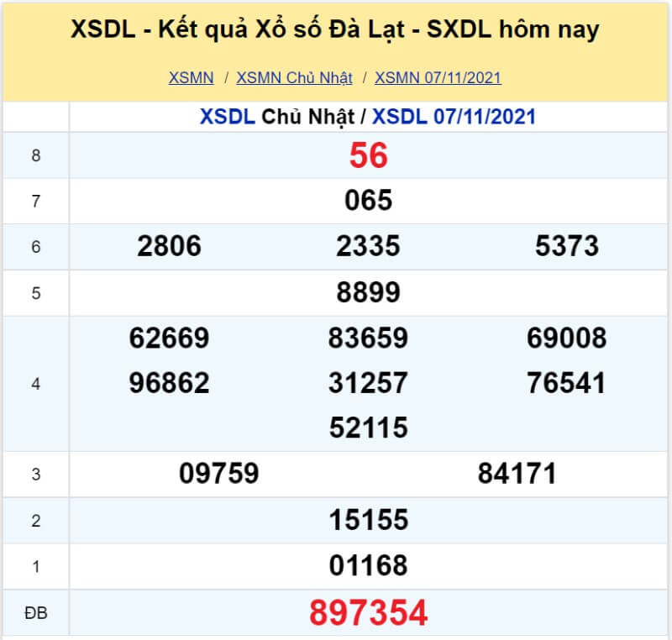Click the prize 2 number 15155
672x640 pixels.
click(369, 520)
